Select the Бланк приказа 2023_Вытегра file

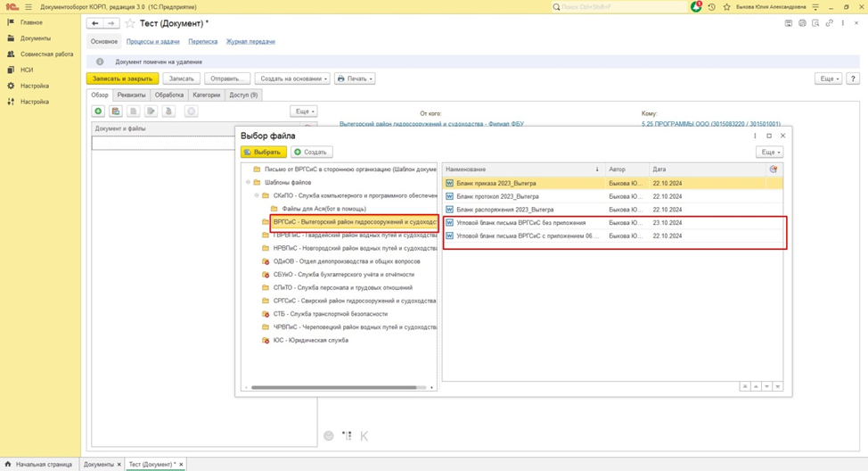[613, 183]
